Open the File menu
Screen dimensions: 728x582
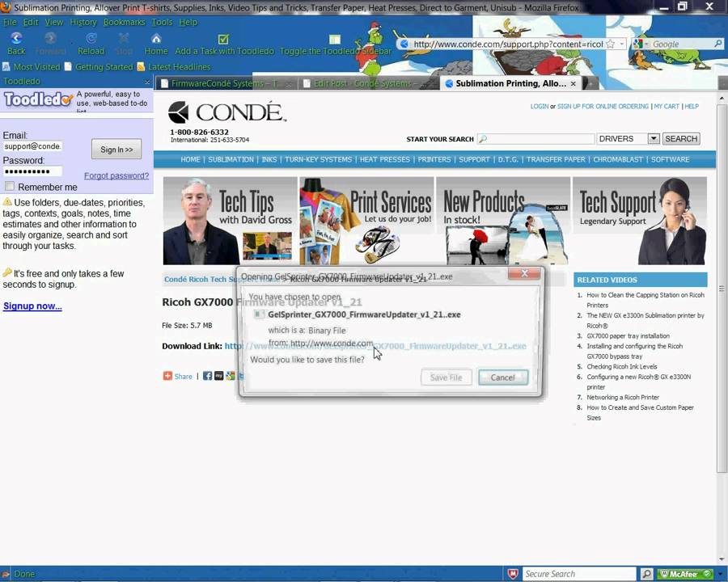point(10,23)
